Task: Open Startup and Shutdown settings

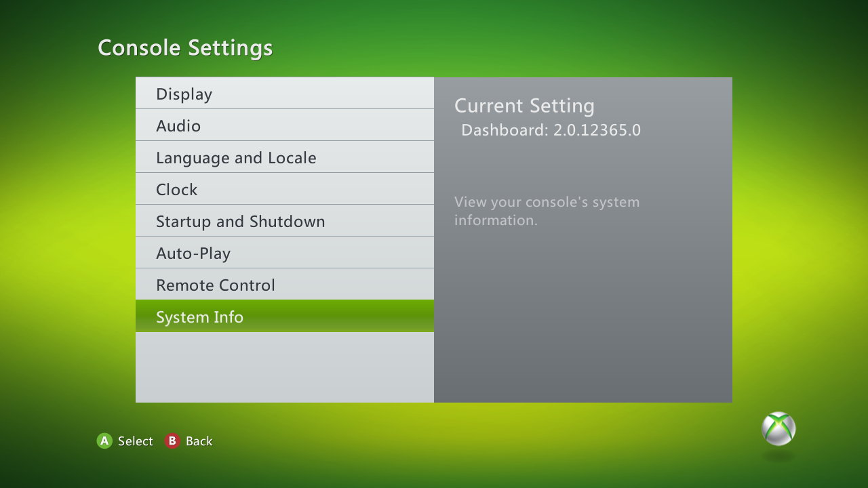Action: coord(285,221)
